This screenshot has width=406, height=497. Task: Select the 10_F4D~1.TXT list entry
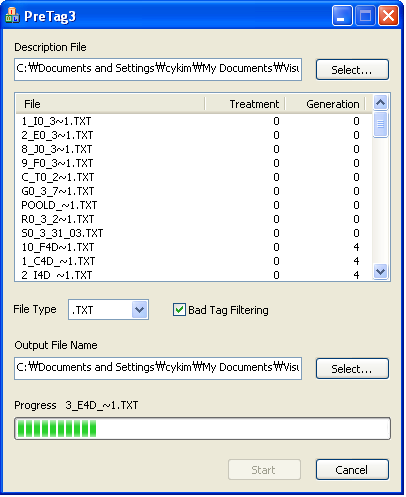coord(193,247)
